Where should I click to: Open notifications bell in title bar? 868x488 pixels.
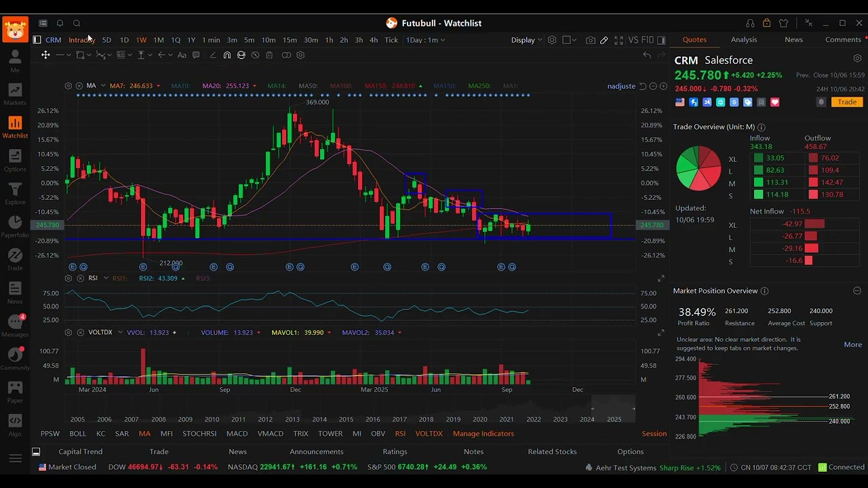(x=60, y=23)
